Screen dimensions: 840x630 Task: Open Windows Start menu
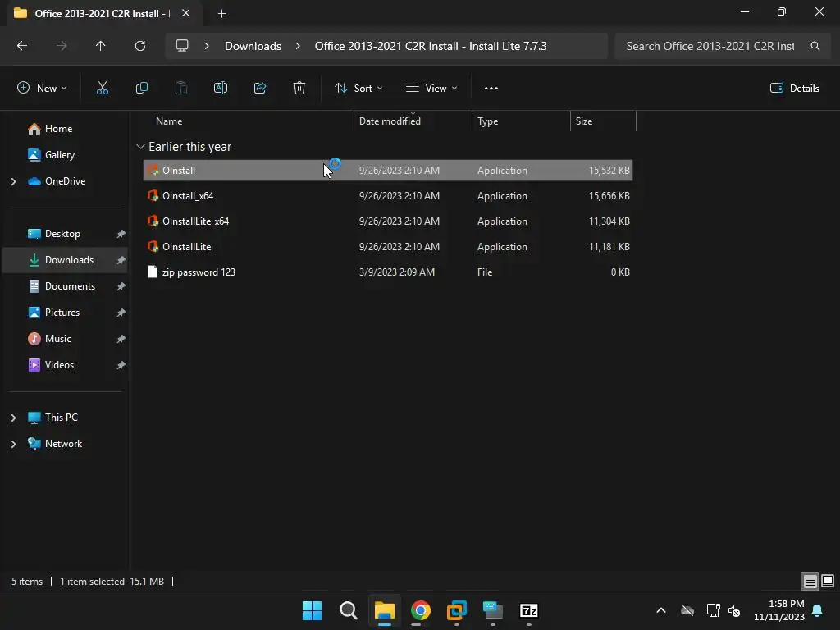pos(312,610)
